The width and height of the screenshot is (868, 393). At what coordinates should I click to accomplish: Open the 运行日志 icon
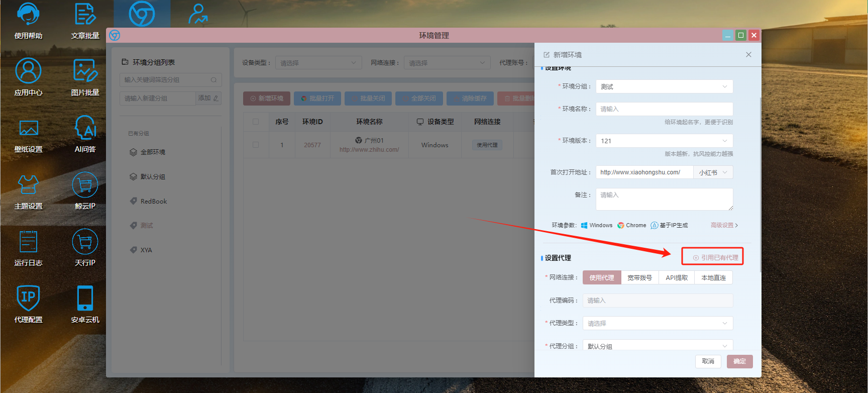[x=28, y=247]
